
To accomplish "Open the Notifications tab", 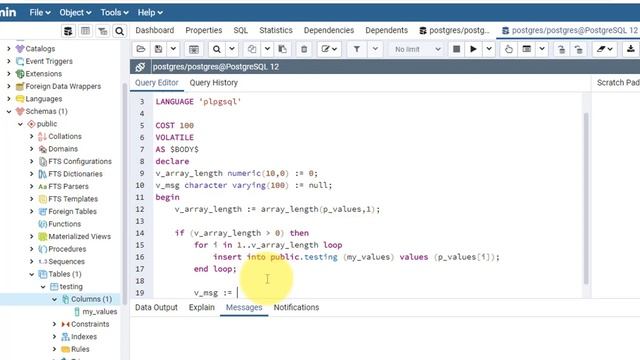I will click(x=296, y=307).
